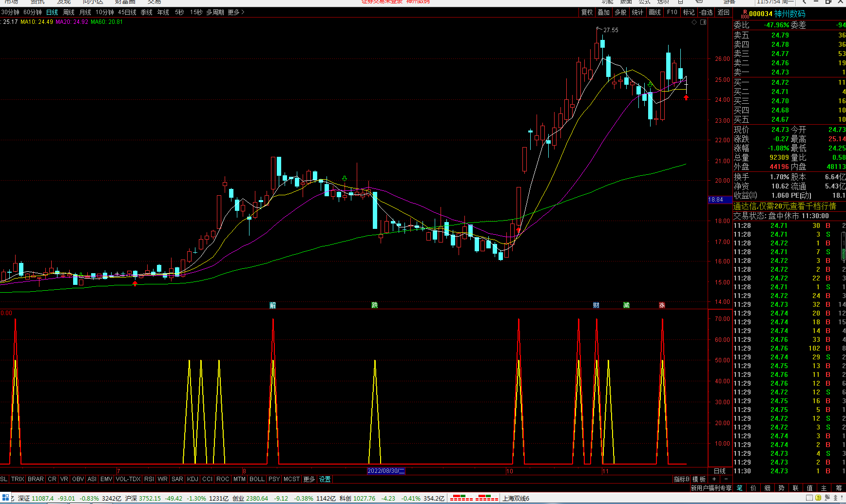Click the green 减 event marker

pyautogui.click(x=626, y=305)
